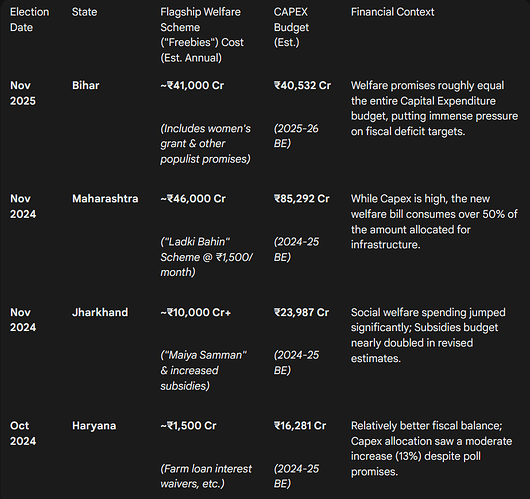Click the Election Date column header
This screenshot has height=499, width=530.
click(x=29, y=20)
